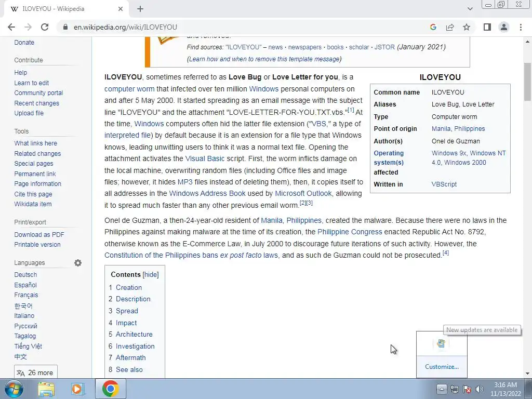
Task: Click the padlock site info icon
Action: tap(65, 27)
